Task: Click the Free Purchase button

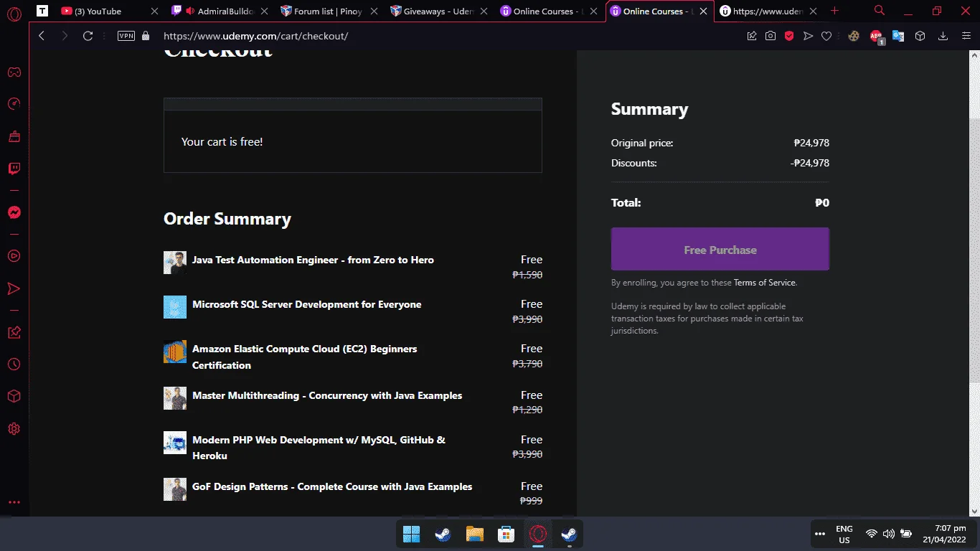Action: click(720, 249)
